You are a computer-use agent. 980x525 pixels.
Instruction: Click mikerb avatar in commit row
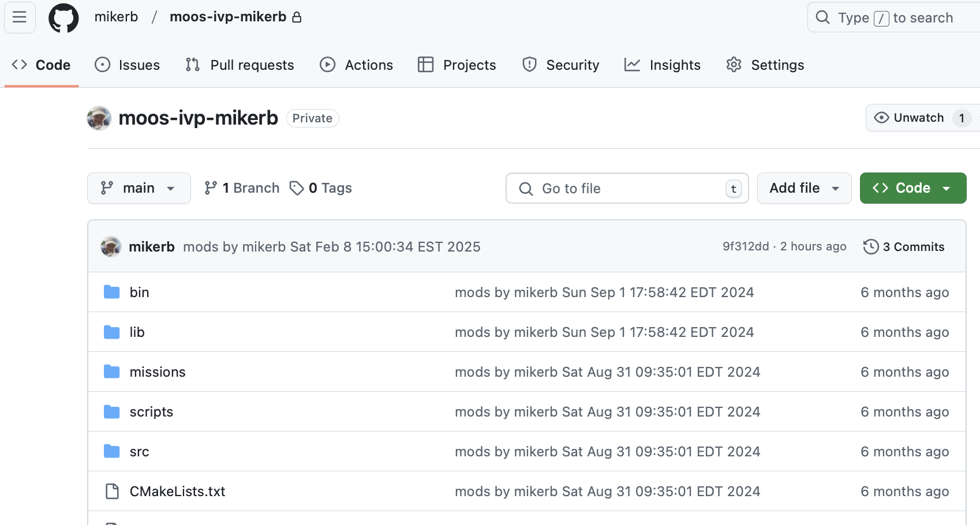tap(111, 247)
